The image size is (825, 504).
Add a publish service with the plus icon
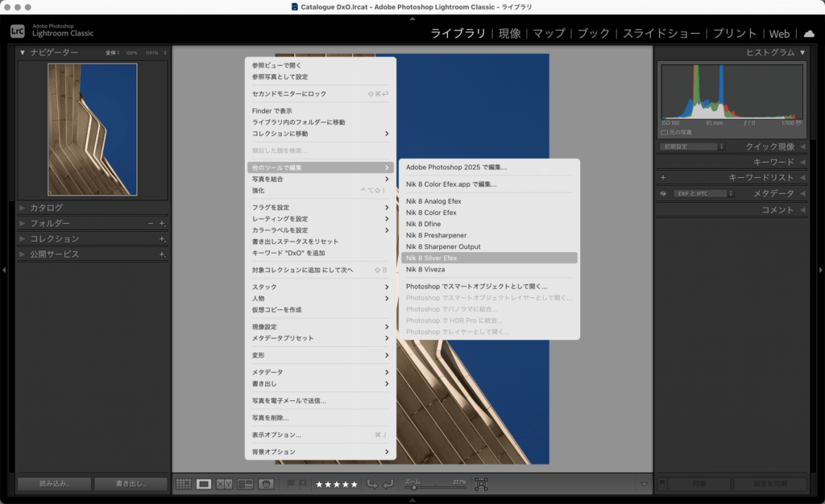(x=162, y=254)
